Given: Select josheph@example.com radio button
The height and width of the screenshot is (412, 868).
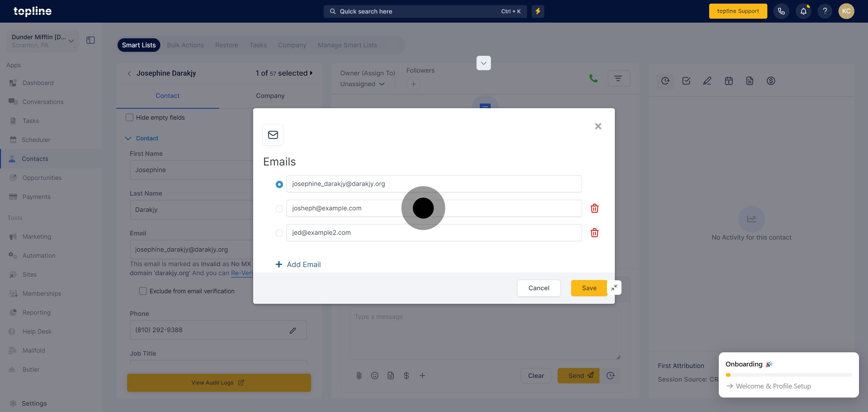Looking at the screenshot, I should [x=279, y=209].
